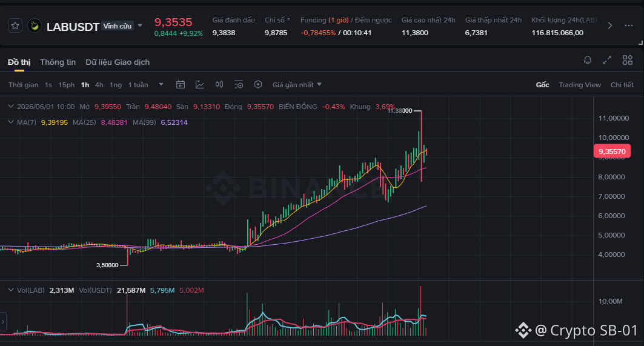This screenshot has height=346, width=644.
Task: Collapse the OHLC candle info row chevron
Action: [11, 106]
